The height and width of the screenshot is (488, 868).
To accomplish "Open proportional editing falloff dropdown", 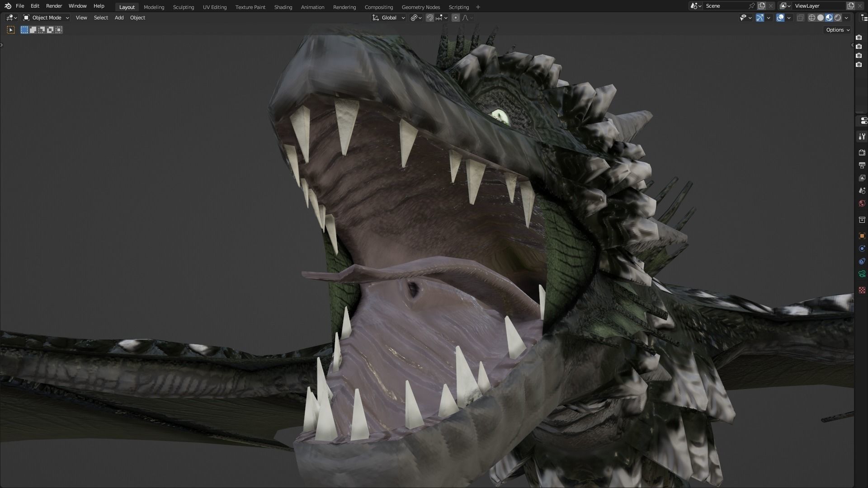I will point(467,18).
